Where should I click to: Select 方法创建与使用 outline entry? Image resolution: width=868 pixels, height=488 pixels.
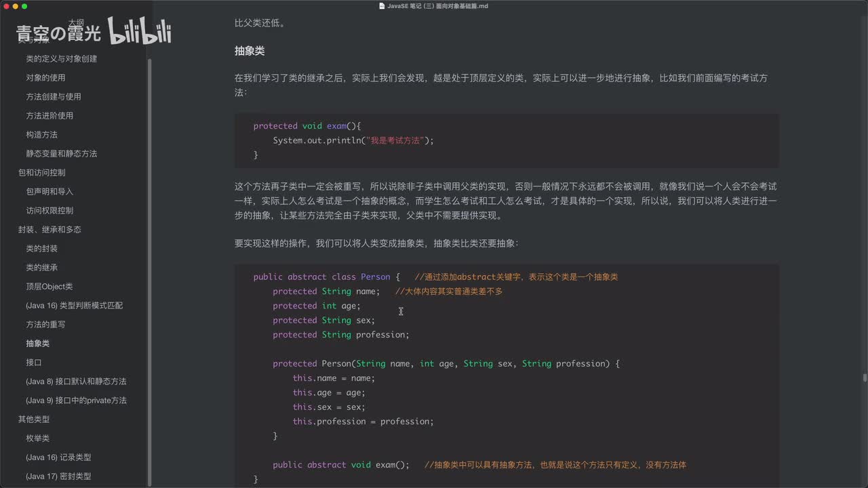click(54, 97)
